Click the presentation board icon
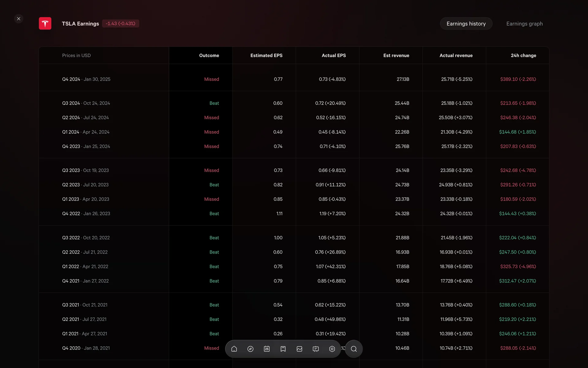 tap(316, 349)
